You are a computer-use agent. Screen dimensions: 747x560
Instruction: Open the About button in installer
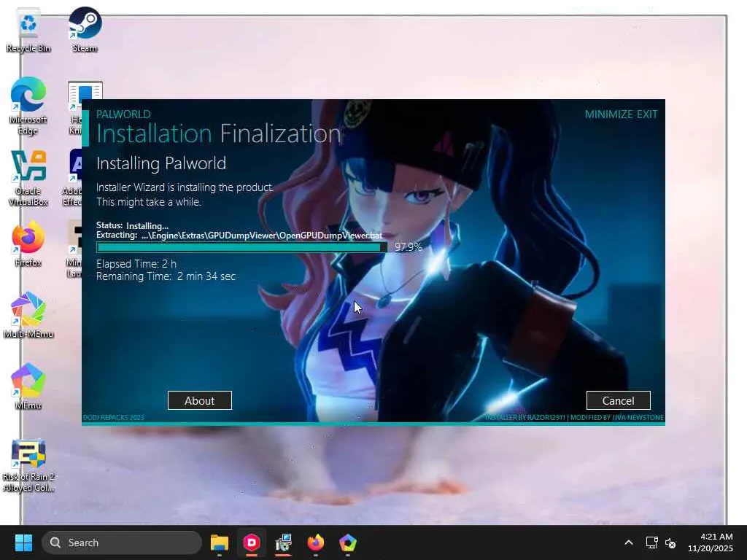[x=200, y=400]
